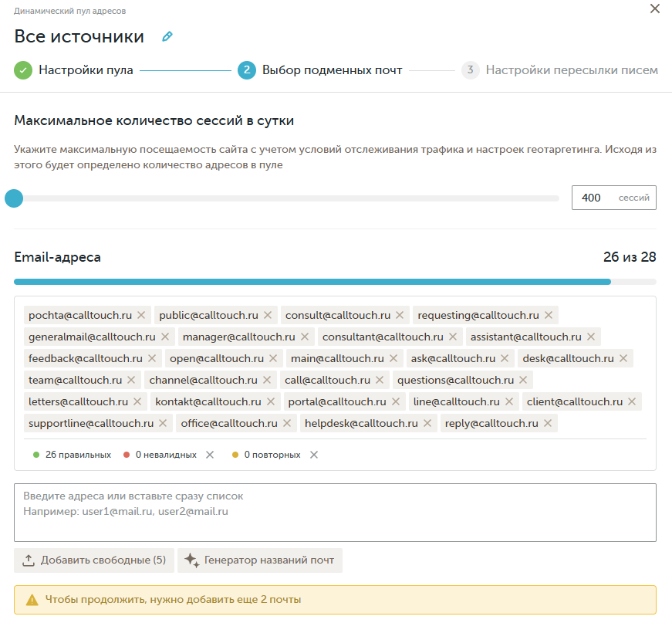Remove public@calltouch.ru address
The image size is (672, 623).
click(268, 315)
